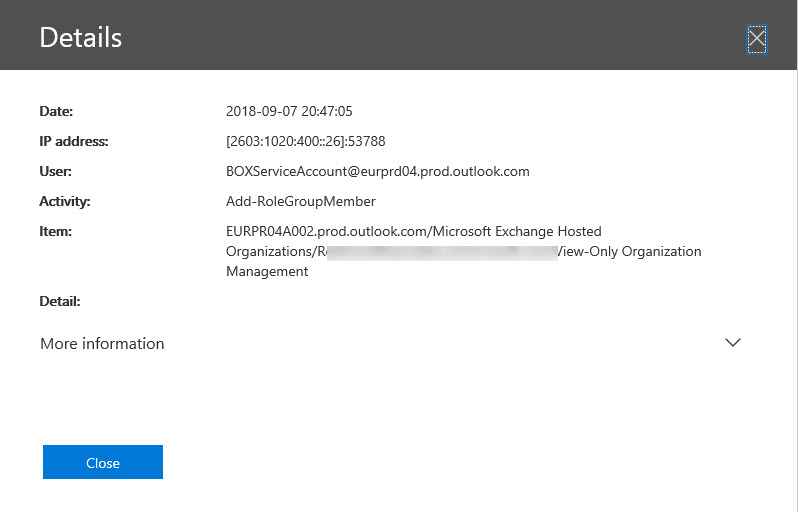Click the date value 2018-09-07 20:47:05
This screenshot has height=512, width=798.
tap(289, 111)
